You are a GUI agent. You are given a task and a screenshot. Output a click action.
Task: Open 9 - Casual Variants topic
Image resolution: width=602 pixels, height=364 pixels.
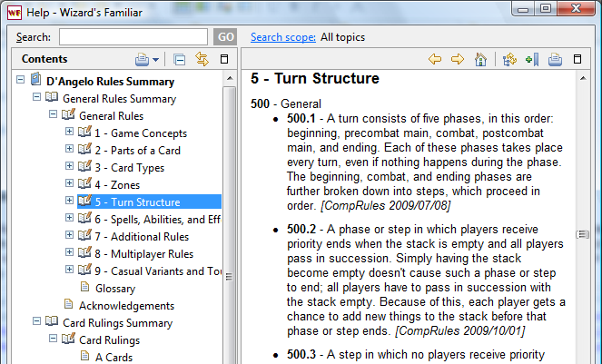[x=158, y=271]
